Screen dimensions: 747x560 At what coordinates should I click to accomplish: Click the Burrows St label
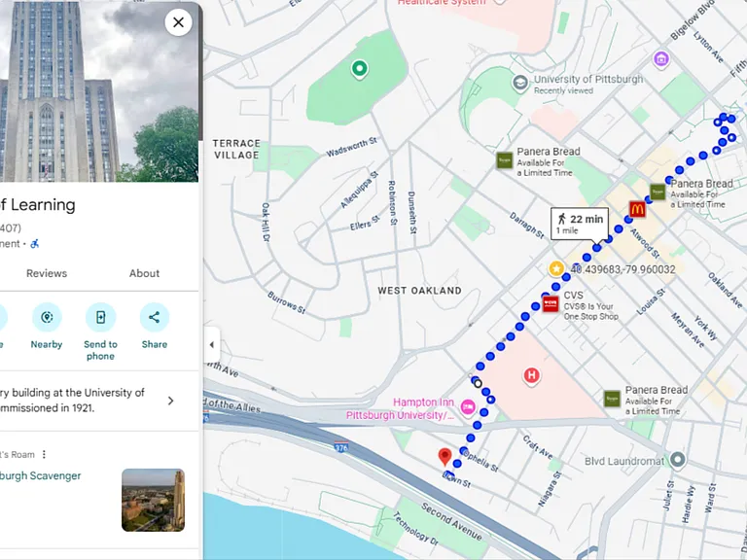click(286, 303)
